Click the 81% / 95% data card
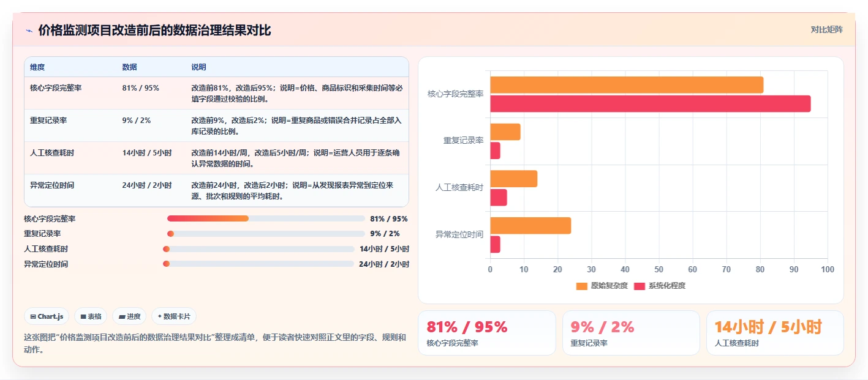The height and width of the screenshot is (380, 868). pos(487,333)
